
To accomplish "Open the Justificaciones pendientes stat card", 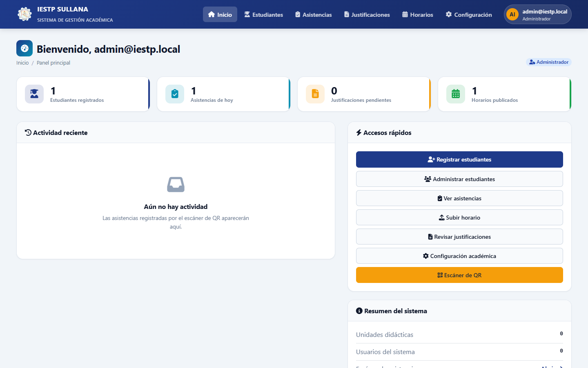I will coord(364,94).
